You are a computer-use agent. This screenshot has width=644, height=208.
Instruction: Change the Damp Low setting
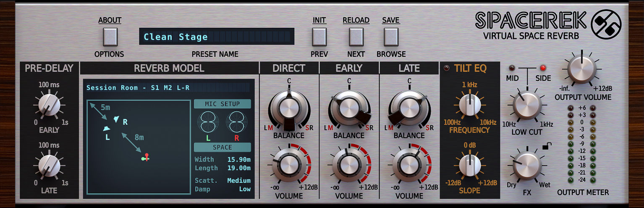point(244,189)
